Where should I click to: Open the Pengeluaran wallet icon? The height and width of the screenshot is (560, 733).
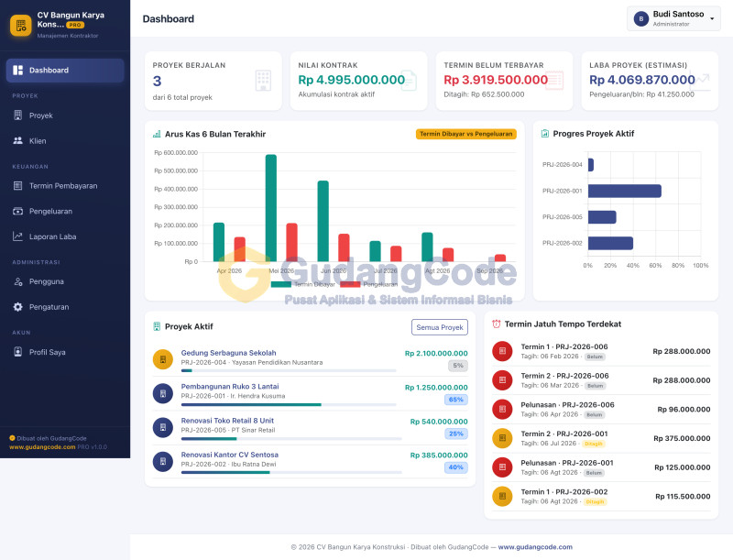(x=17, y=212)
